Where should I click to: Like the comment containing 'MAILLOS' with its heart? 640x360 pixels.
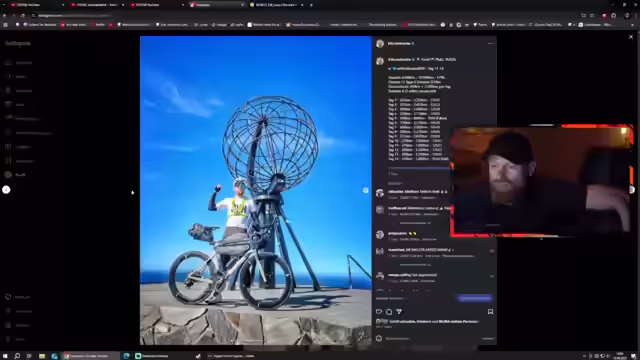tap(491, 251)
